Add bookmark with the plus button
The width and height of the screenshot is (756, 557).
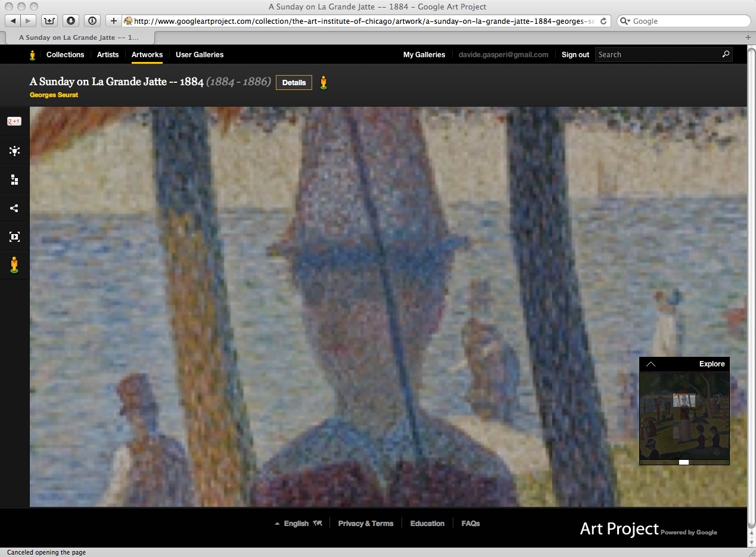click(x=114, y=21)
